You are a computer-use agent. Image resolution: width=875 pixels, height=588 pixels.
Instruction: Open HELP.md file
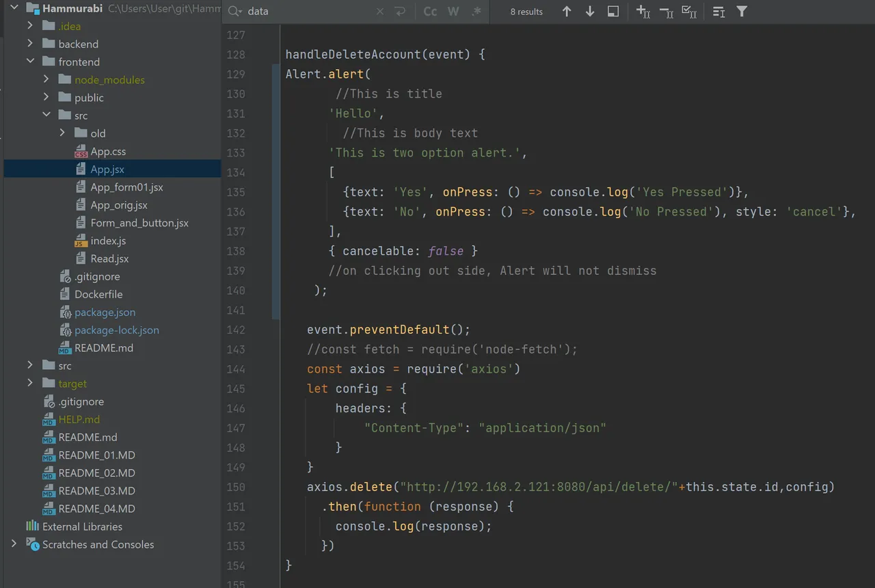pyautogui.click(x=79, y=419)
